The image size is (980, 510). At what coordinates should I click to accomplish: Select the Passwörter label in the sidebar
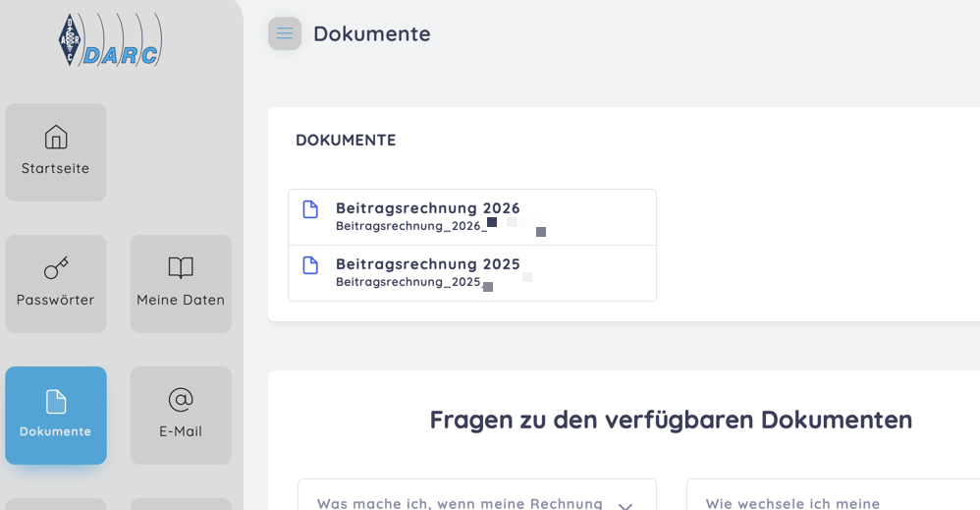coord(56,300)
